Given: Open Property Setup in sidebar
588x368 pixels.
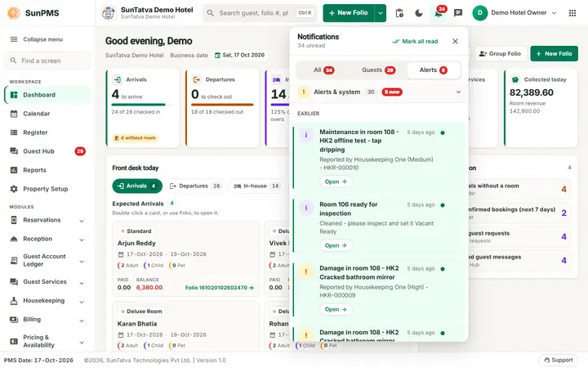Looking at the screenshot, I should click(x=47, y=189).
